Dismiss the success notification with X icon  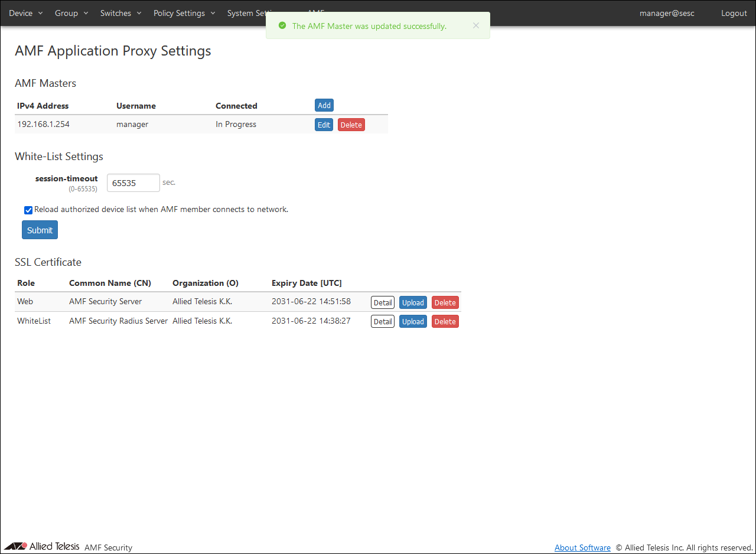476,26
